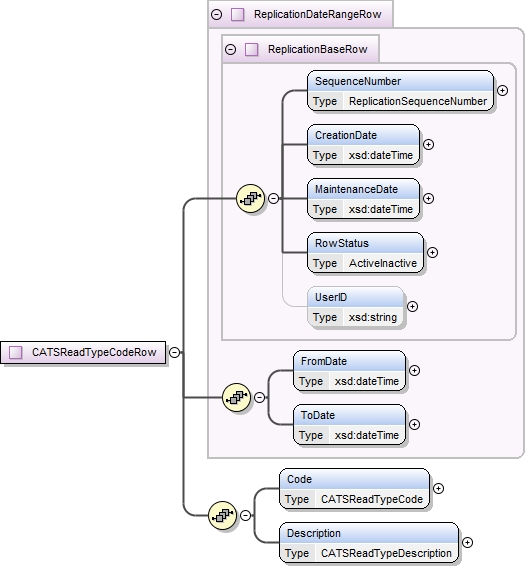The height and width of the screenshot is (568, 526).
Task: Select the MaintenanceDate element box
Action: [x=363, y=199]
